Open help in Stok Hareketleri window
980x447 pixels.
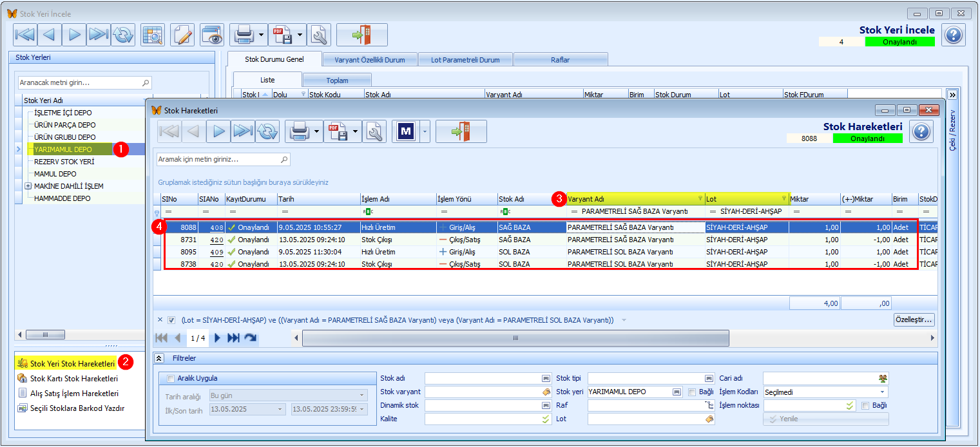pos(921,131)
